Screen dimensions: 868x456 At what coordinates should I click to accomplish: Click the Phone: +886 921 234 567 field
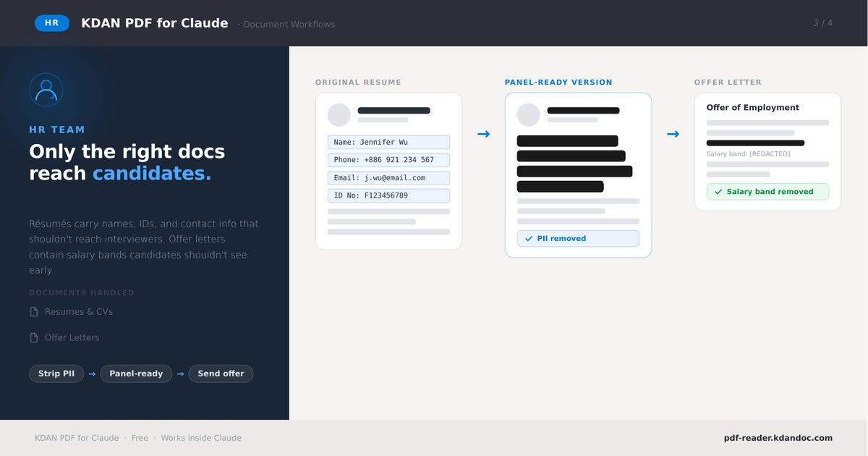point(388,160)
